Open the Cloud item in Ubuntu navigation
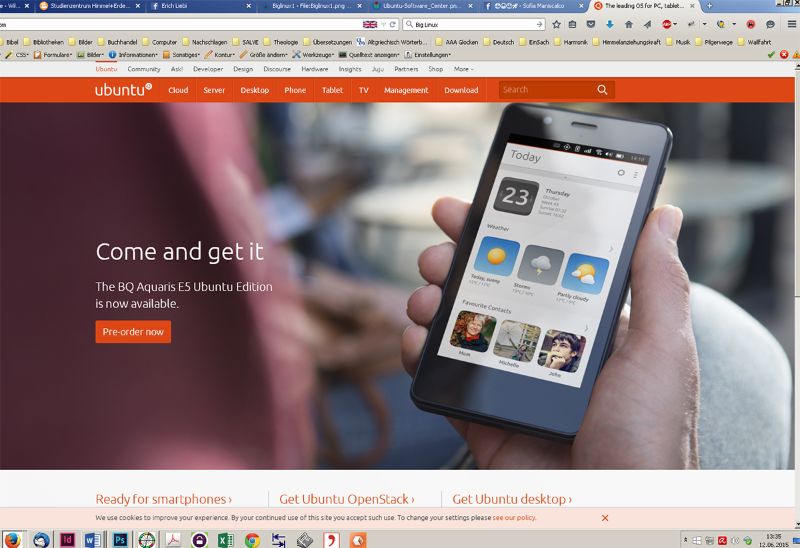800x548 pixels. [178, 90]
